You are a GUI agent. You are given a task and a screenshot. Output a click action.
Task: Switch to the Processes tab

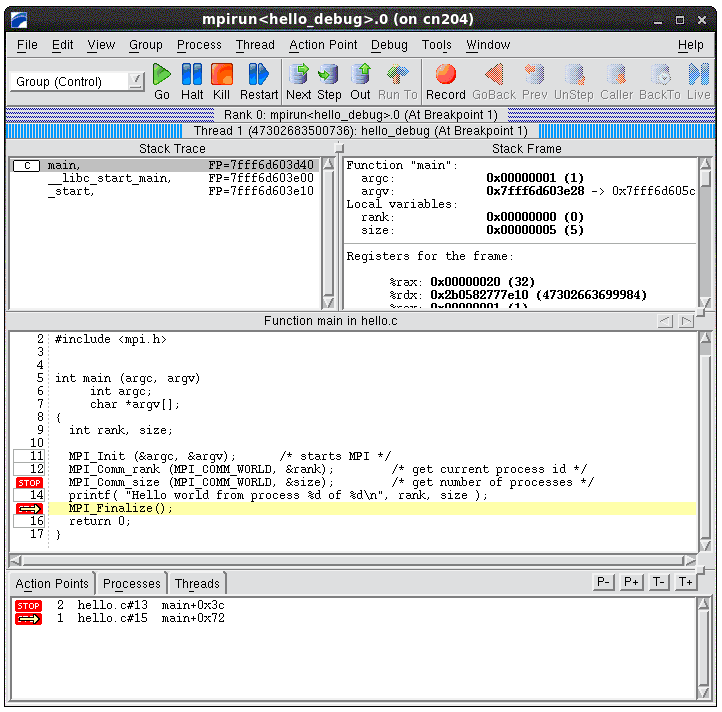tap(131, 584)
